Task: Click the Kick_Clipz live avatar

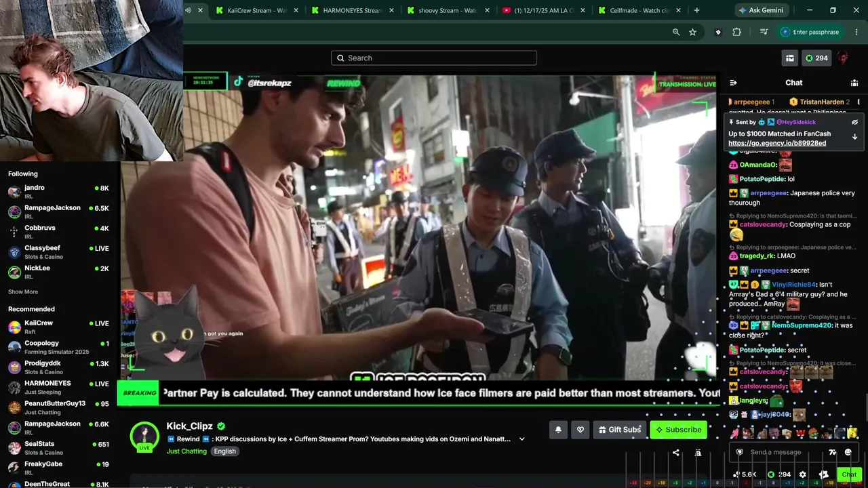Action: [x=144, y=436]
